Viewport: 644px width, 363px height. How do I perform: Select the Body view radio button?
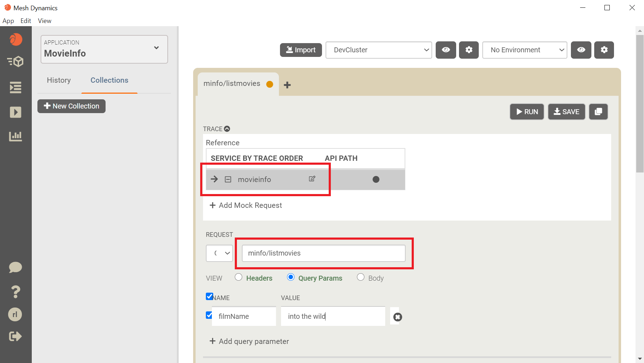[360, 277]
